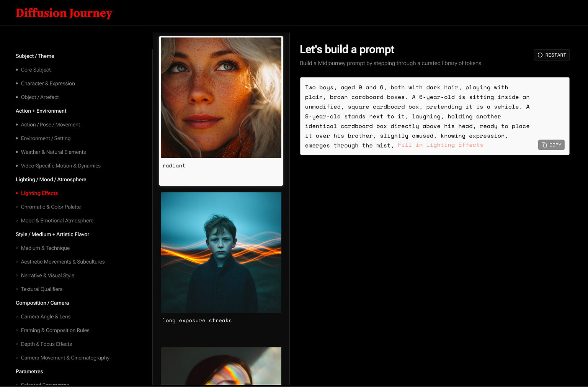Screen dimensions: 588x387
Task: Open Camera Movement & Cinematography
Action: point(65,358)
